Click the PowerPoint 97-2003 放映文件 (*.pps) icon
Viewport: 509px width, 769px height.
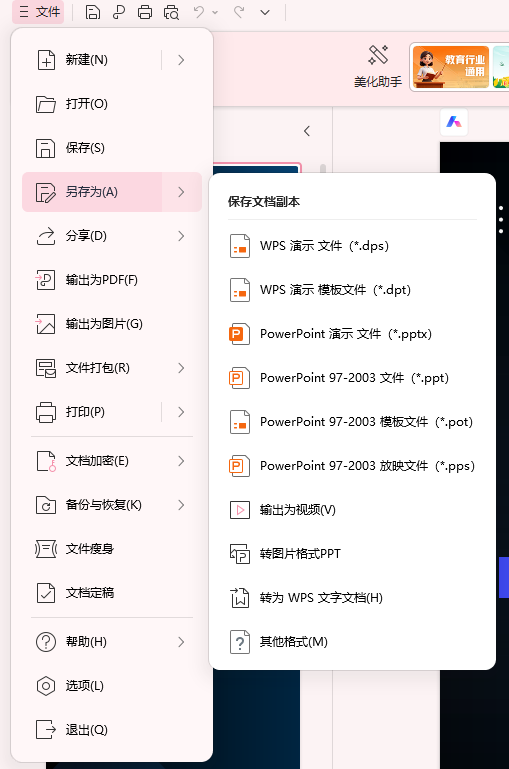pyautogui.click(x=239, y=466)
